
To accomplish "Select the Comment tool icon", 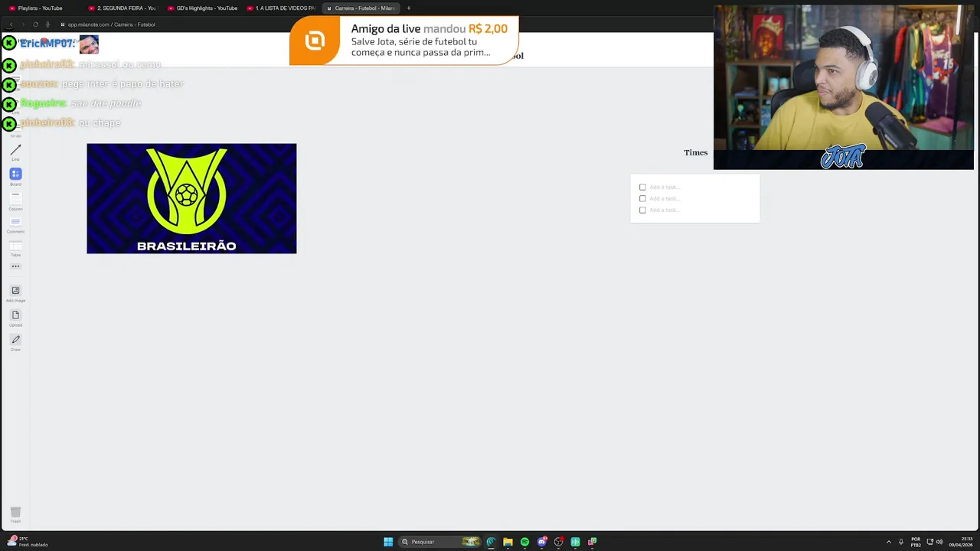I will [15, 221].
